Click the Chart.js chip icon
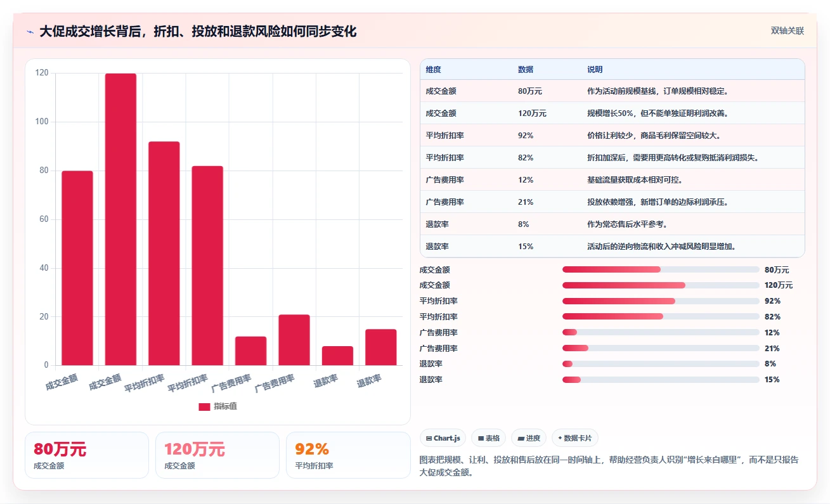 (x=429, y=438)
